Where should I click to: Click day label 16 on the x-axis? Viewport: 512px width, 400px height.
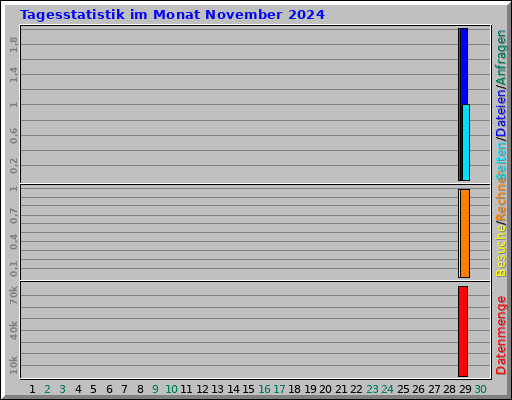264,389
